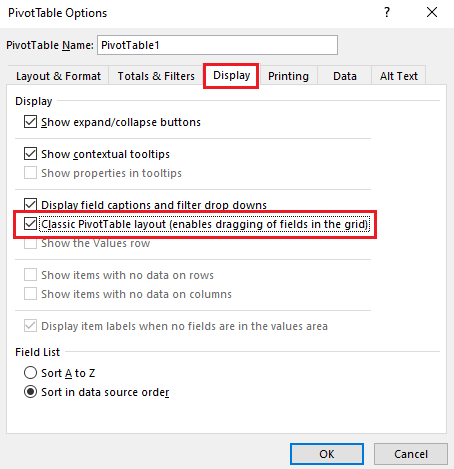Open the Totals & Filters tab

(156, 76)
